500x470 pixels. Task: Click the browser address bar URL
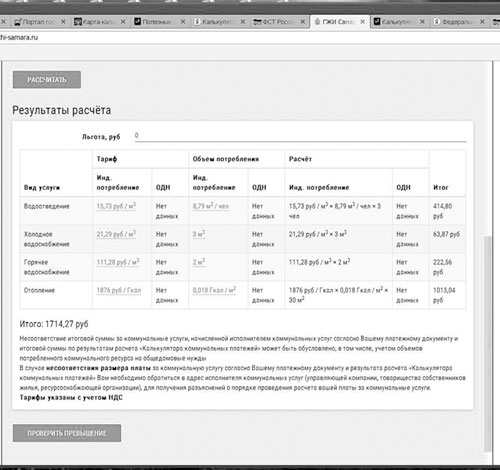(x=19, y=37)
